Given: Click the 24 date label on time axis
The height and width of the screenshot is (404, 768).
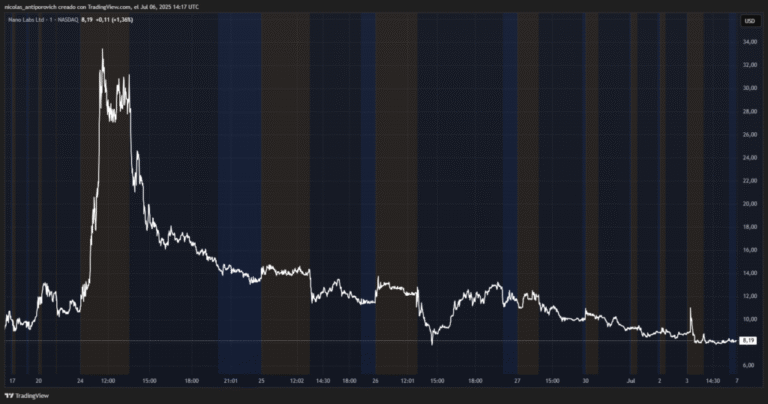Looking at the screenshot, I should pyautogui.click(x=80, y=380).
